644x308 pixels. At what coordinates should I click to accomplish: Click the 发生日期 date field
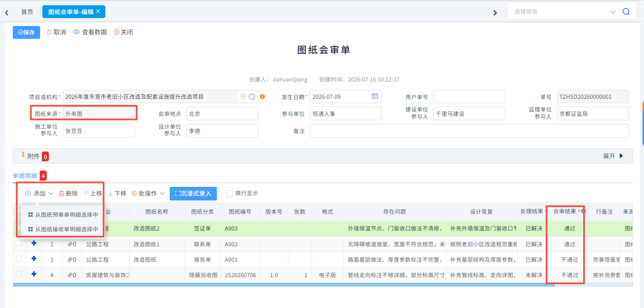pos(346,96)
